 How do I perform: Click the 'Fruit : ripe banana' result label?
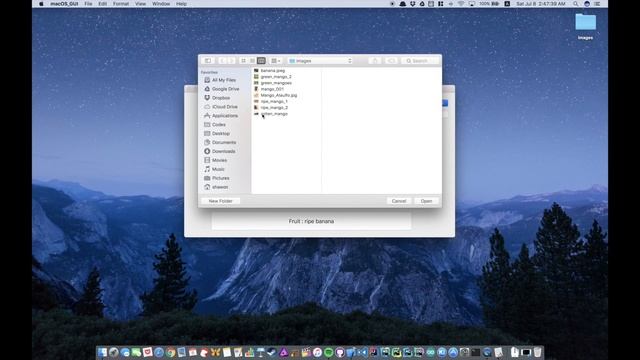tap(311, 221)
